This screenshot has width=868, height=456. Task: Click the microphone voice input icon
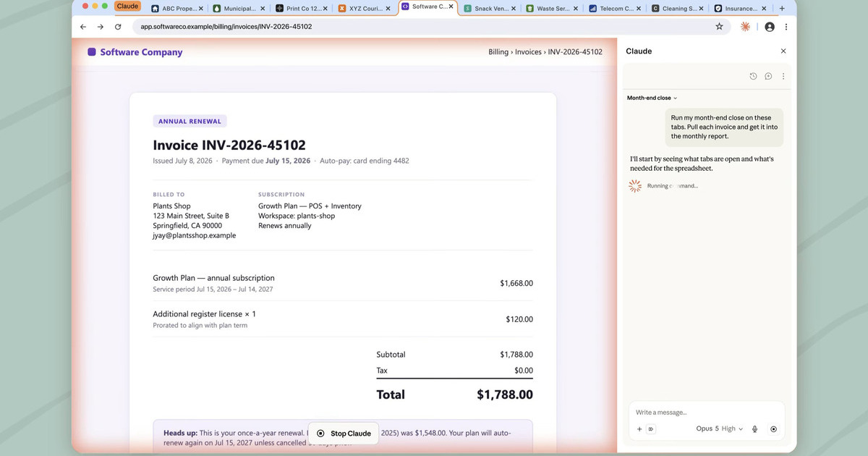pyautogui.click(x=754, y=429)
